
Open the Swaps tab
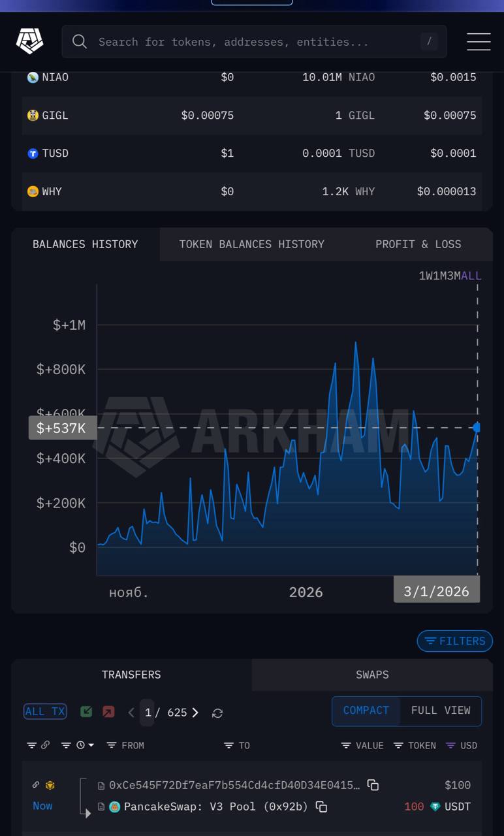372,675
